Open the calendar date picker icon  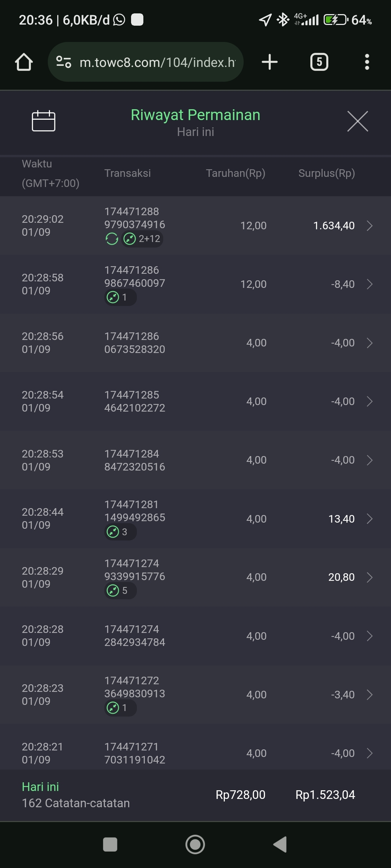point(43,121)
